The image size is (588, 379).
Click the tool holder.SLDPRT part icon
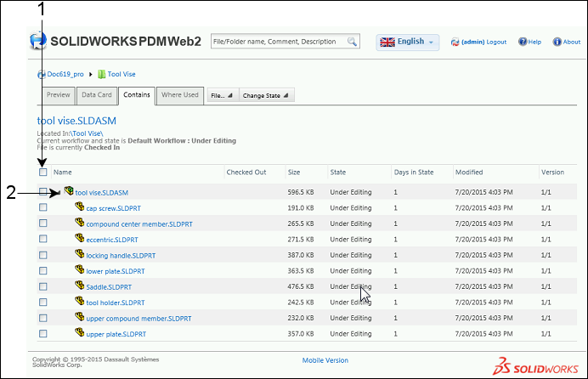tap(80, 301)
